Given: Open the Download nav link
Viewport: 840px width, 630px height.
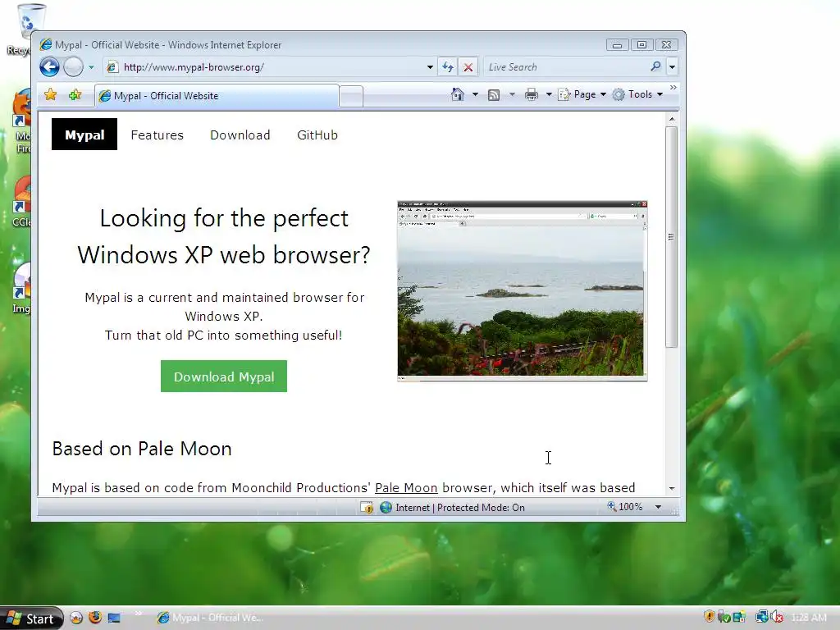Looking at the screenshot, I should tap(240, 135).
